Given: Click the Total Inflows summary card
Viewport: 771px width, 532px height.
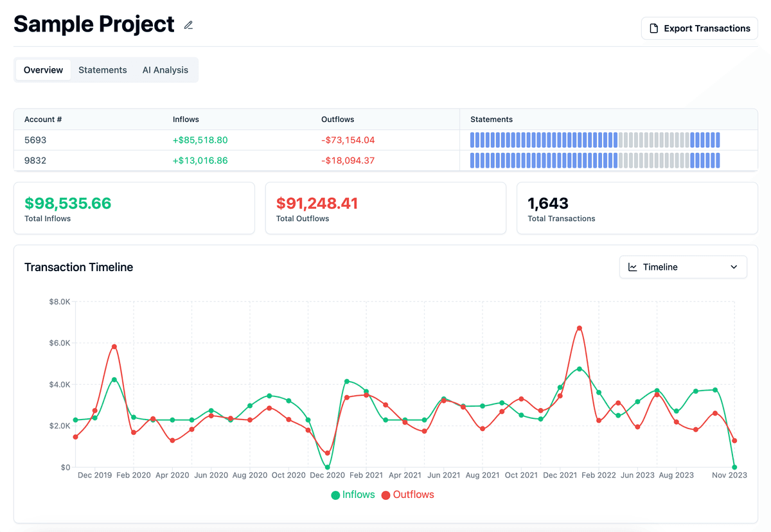Looking at the screenshot, I should coord(134,208).
